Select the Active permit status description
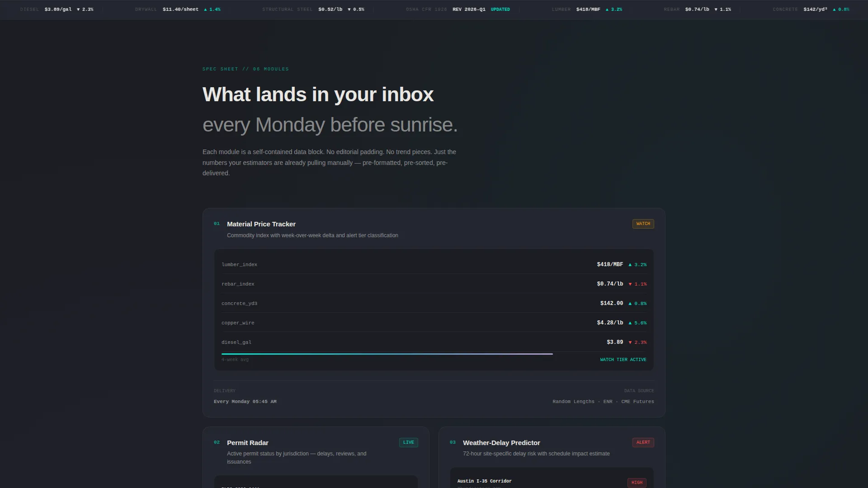This screenshot has height=488, width=868. 297,458
